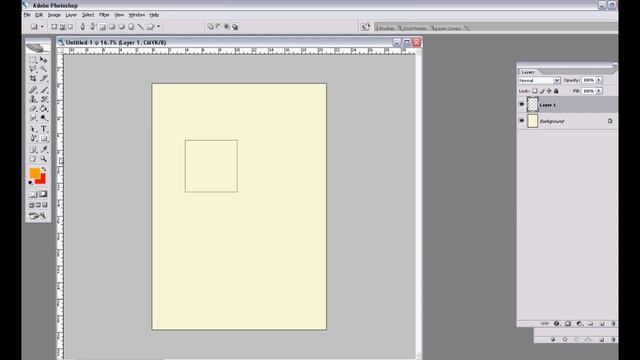Image resolution: width=640 pixels, height=360 pixels.
Task: Enable lock image pixels in Layers panel
Action: pos(542,91)
